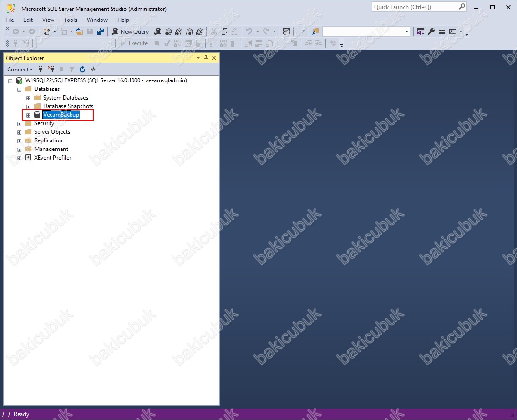
Task: Click Connect Object Explorer plug icon
Action: 41,69
